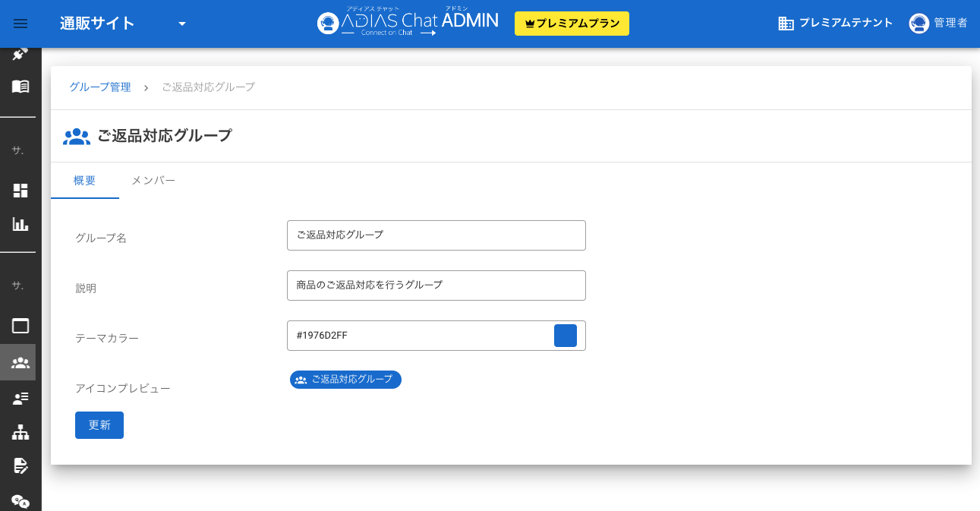Open the user list icon in sidebar

click(20, 398)
